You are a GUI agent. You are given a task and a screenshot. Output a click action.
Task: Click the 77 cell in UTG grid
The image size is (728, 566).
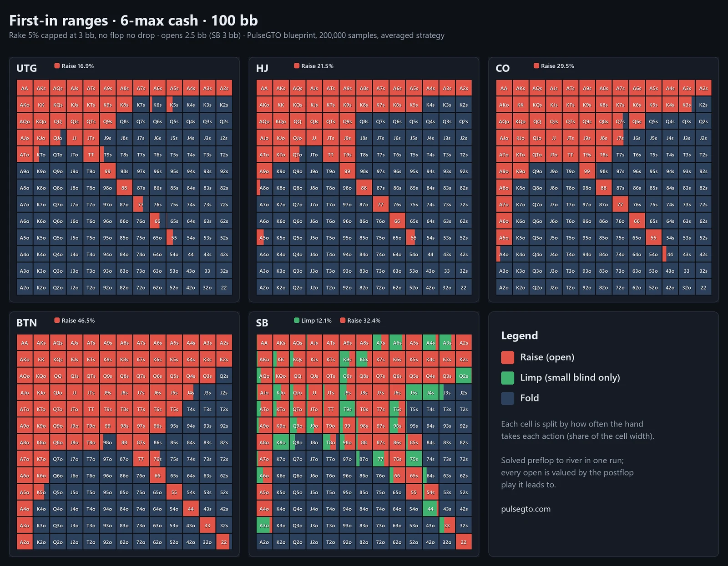pos(141,205)
